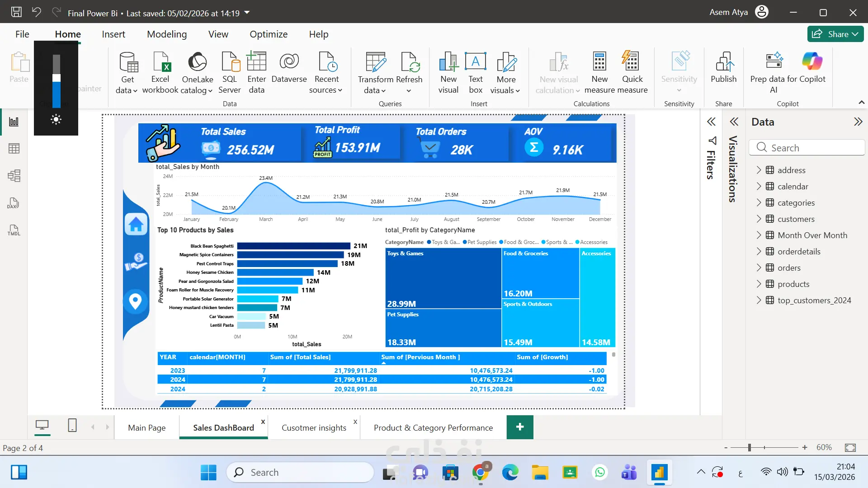Add a new report page

520,427
